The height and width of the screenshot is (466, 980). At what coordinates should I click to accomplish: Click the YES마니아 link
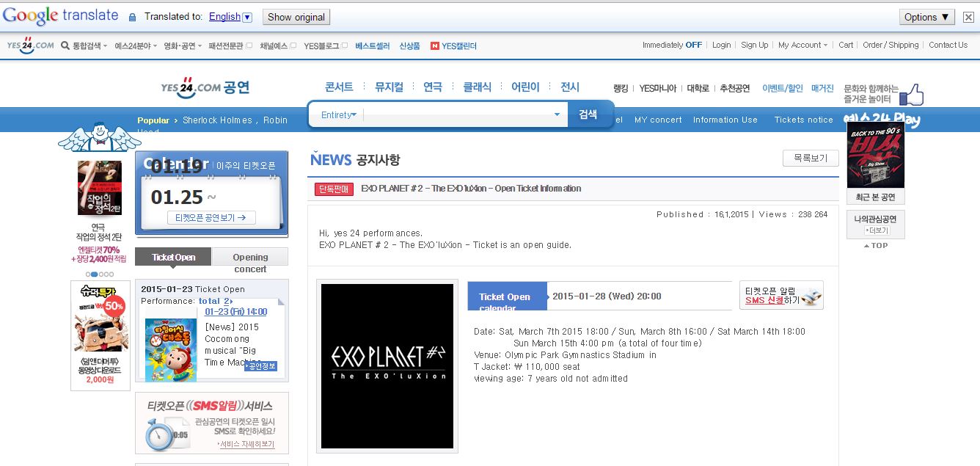658,88
